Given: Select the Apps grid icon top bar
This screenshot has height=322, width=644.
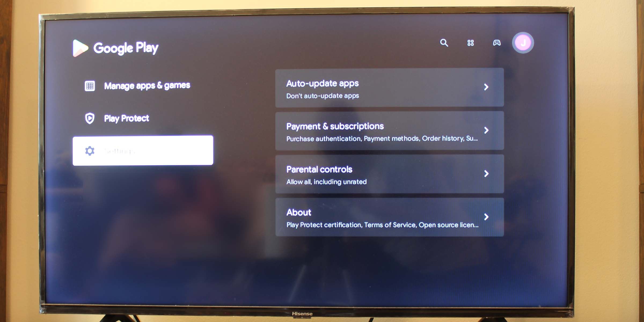Looking at the screenshot, I should pyautogui.click(x=471, y=43).
